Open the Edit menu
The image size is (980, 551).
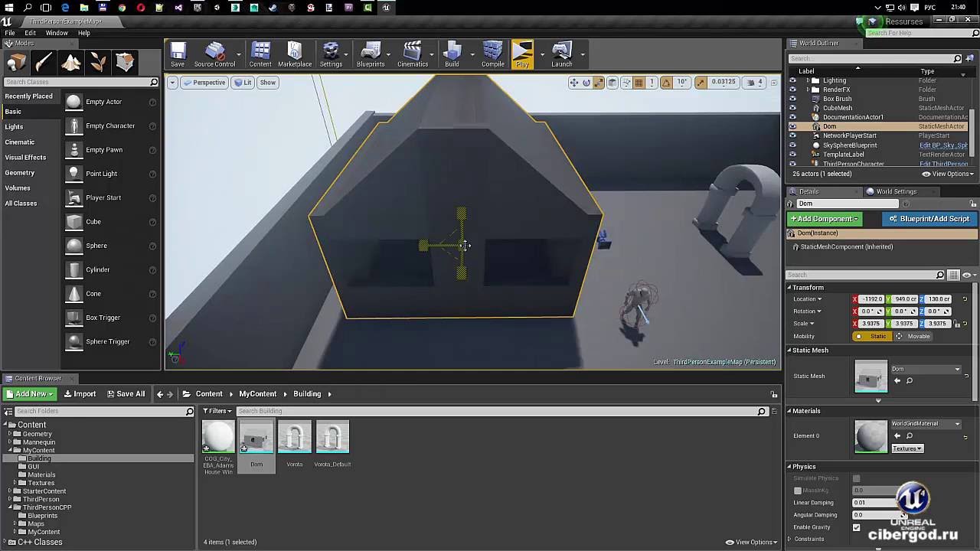(30, 33)
